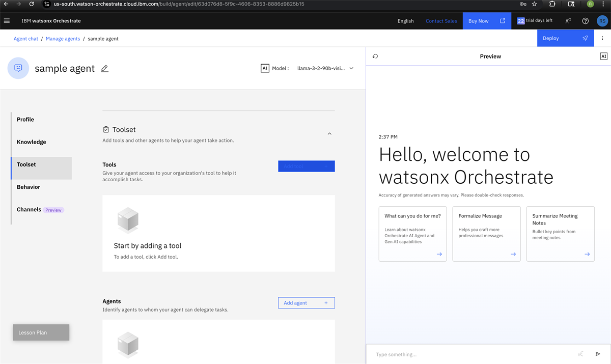Click the Toolset clipboard icon
This screenshot has width=611, height=364.
point(106,130)
